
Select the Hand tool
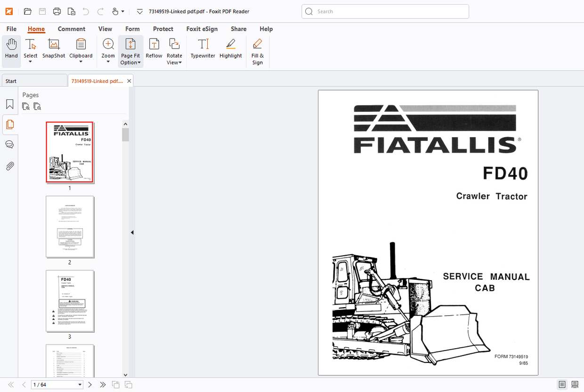[x=11, y=49]
